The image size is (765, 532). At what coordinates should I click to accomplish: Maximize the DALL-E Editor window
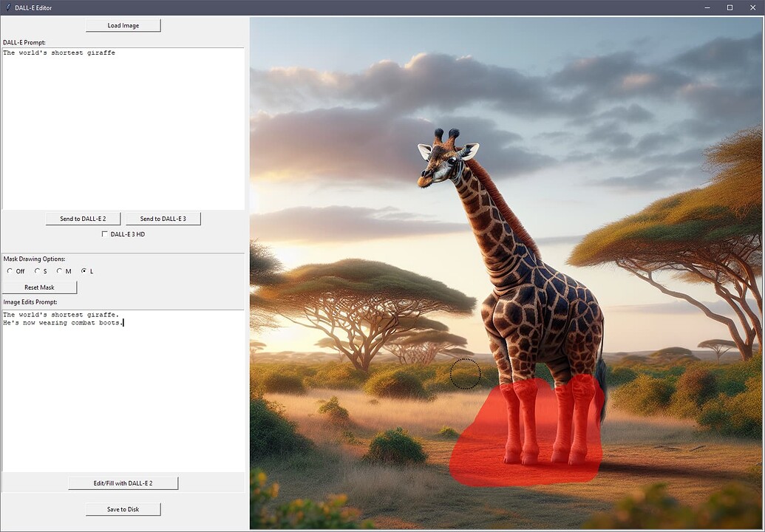point(730,7)
